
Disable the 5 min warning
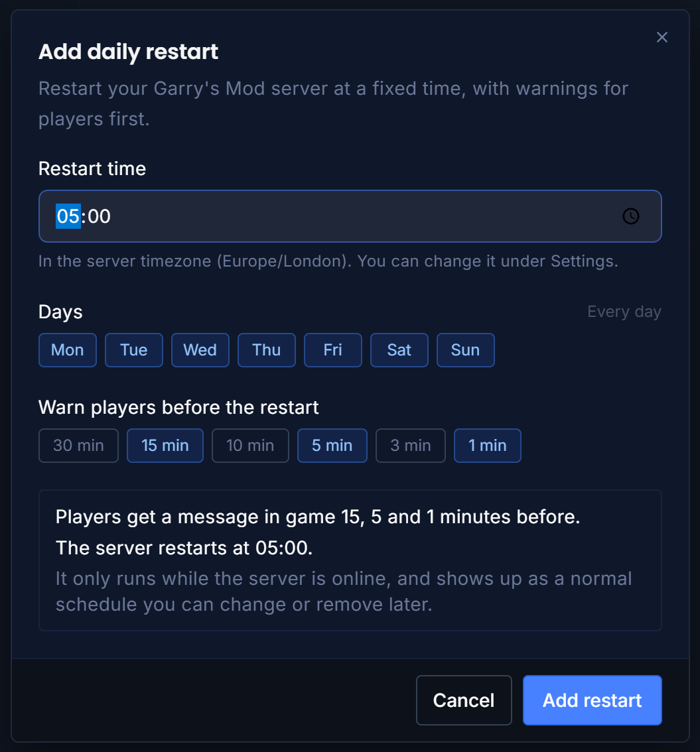[332, 446]
